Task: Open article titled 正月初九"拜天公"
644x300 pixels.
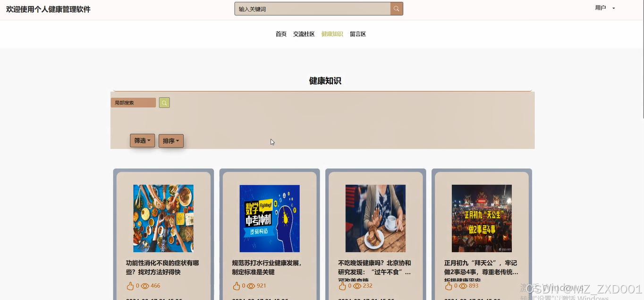Action: pyautogui.click(x=481, y=270)
